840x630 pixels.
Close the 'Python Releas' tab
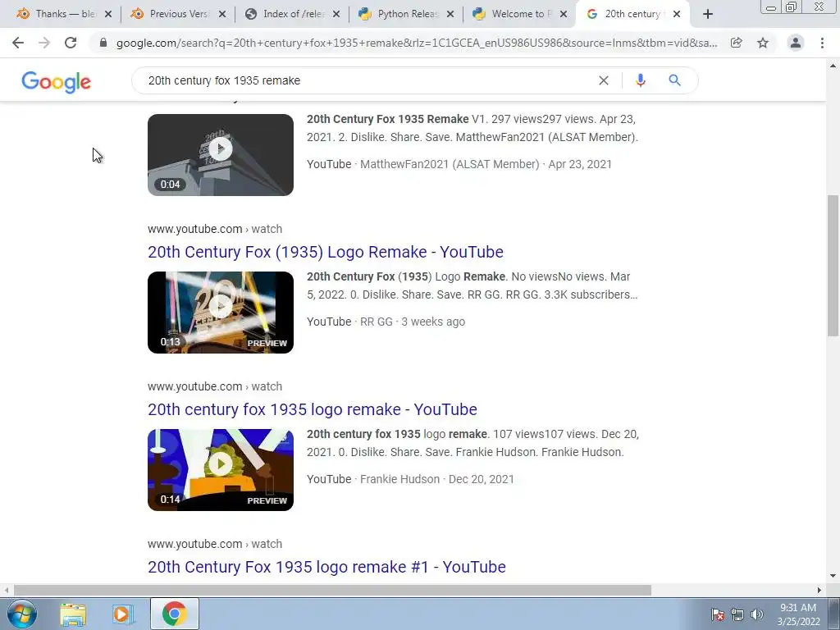click(450, 14)
